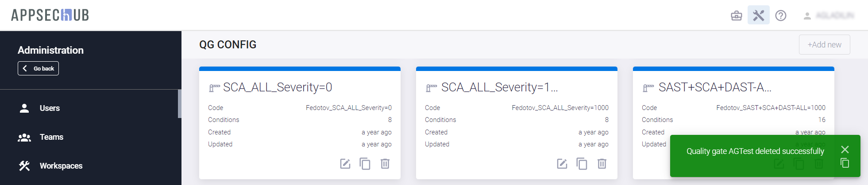Click the +Add new button
Image resolution: width=868 pixels, height=185 pixels.
pyautogui.click(x=824, y=45)
